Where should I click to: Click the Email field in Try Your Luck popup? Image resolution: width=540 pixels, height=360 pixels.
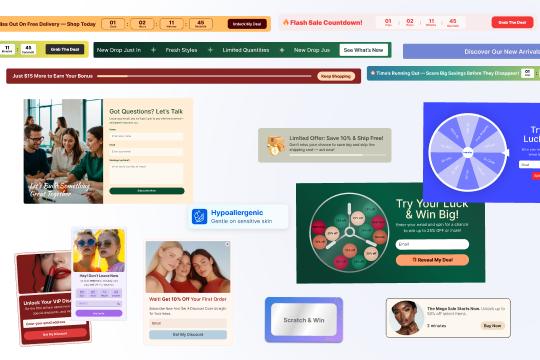432,244
